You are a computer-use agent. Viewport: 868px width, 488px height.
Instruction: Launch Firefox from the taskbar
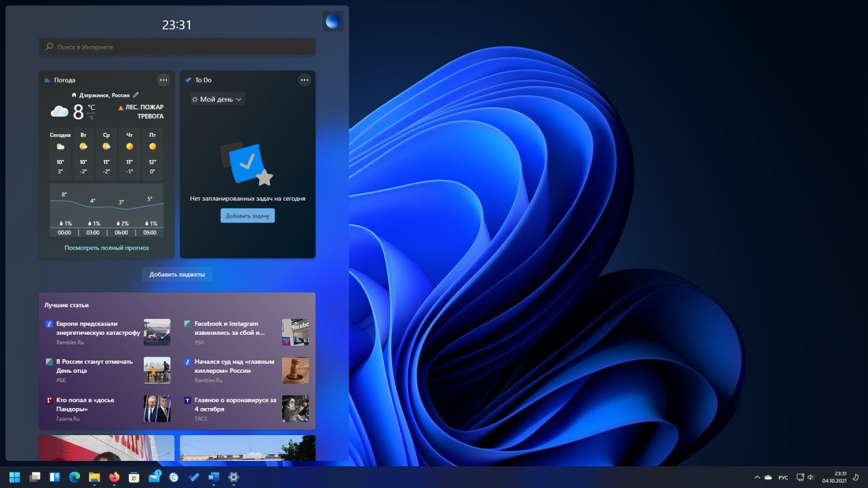pos(114,477)
